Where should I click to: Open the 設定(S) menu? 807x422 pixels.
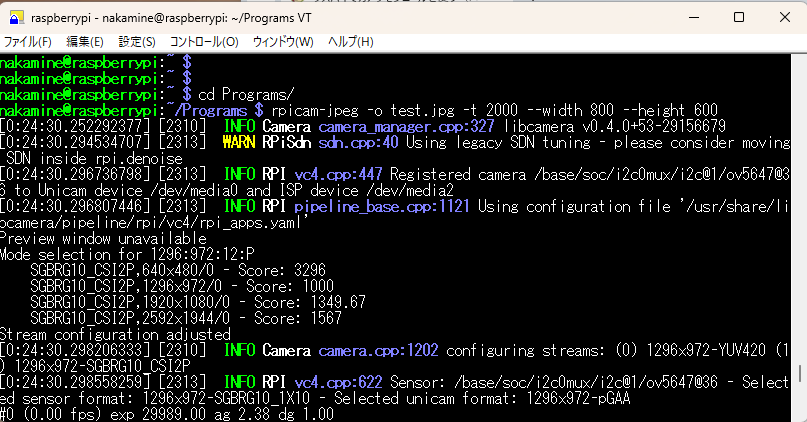coord(137,42)
